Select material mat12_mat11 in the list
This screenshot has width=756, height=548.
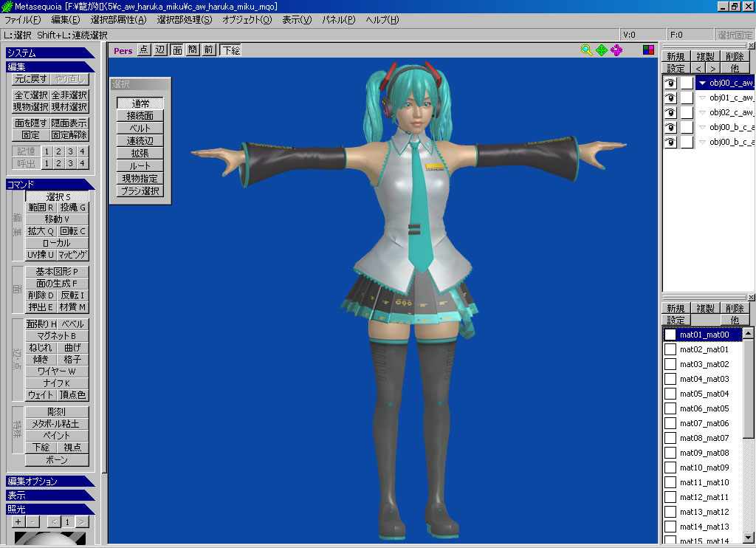tap(704, 497)
